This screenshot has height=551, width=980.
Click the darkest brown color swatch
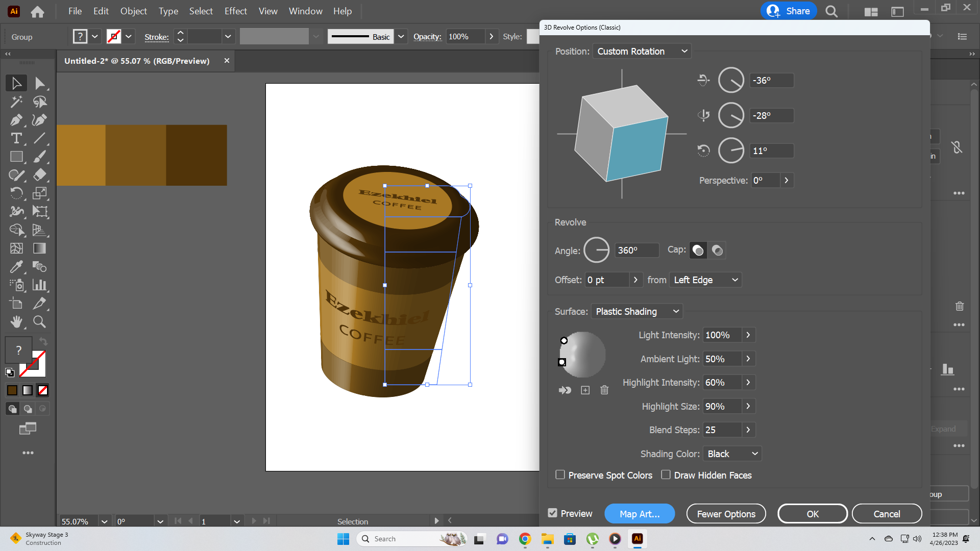196,155
